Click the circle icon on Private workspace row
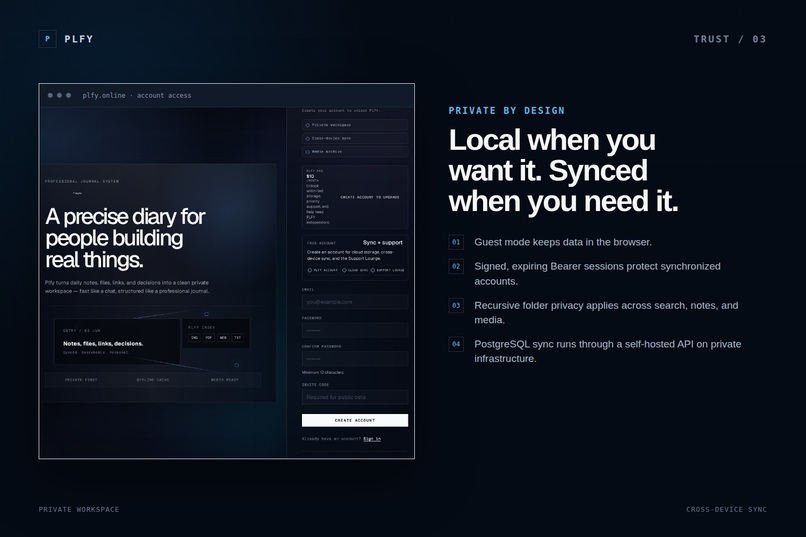 308,125
